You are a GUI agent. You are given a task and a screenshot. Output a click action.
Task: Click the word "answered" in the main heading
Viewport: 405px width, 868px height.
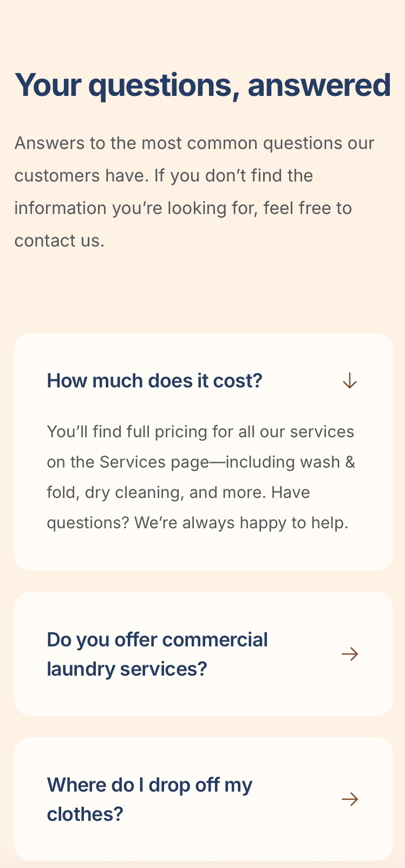click(319, 85)
